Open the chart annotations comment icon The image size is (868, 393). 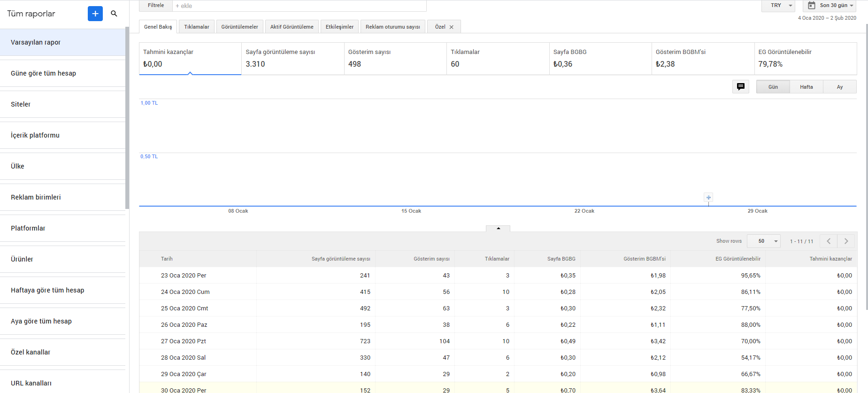(x=741, y=86)
